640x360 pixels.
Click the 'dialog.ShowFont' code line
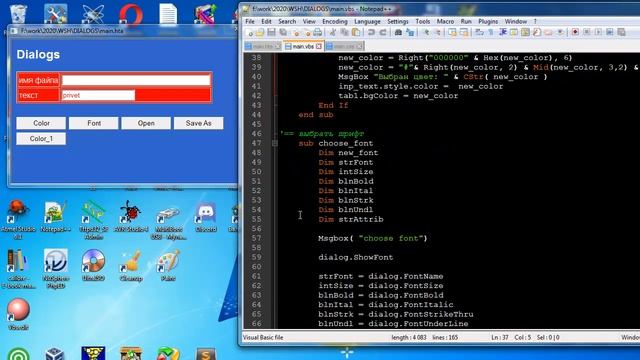pyautogui.click(x=356, y=258)
